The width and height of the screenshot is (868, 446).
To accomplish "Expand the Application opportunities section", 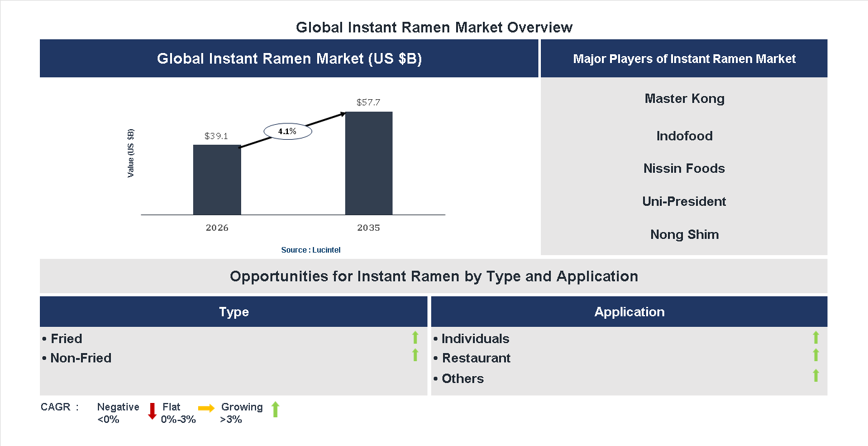I will [x=629, y=311].
